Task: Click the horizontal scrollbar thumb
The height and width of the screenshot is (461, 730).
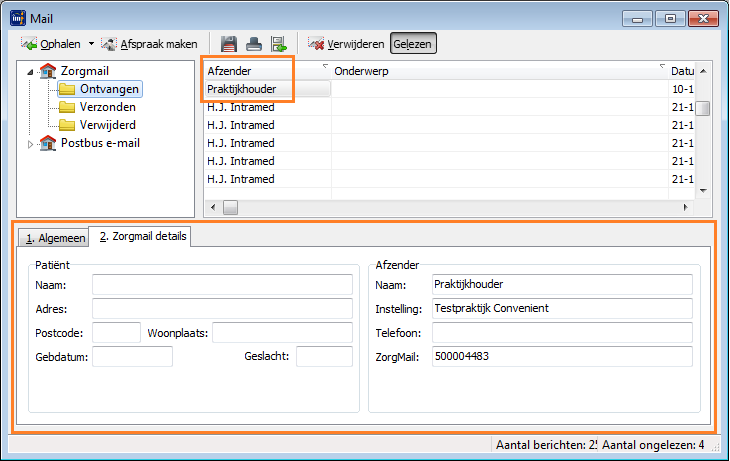Action: coord(230,208)
